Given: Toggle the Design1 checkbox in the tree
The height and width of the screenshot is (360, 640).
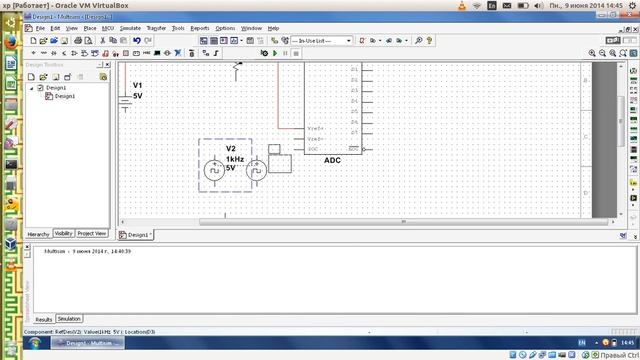Looking at the screenshot, I should (40, 88).
